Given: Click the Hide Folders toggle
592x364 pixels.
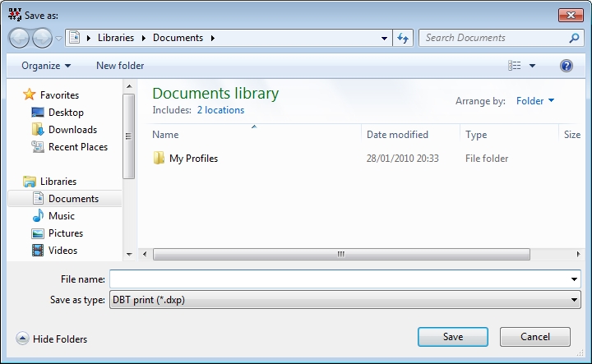Looking at the screenshot, I should click(x=52, y=339).
